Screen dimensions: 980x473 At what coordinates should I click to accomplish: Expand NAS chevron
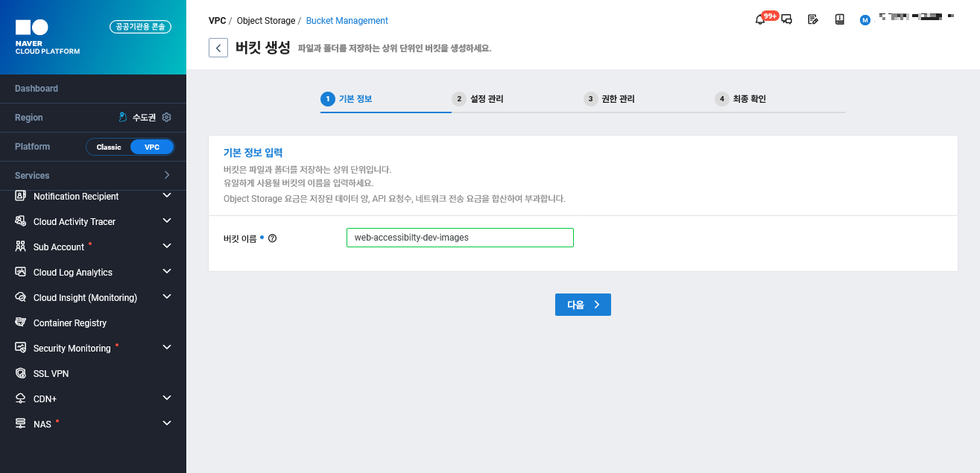[167, 424]
